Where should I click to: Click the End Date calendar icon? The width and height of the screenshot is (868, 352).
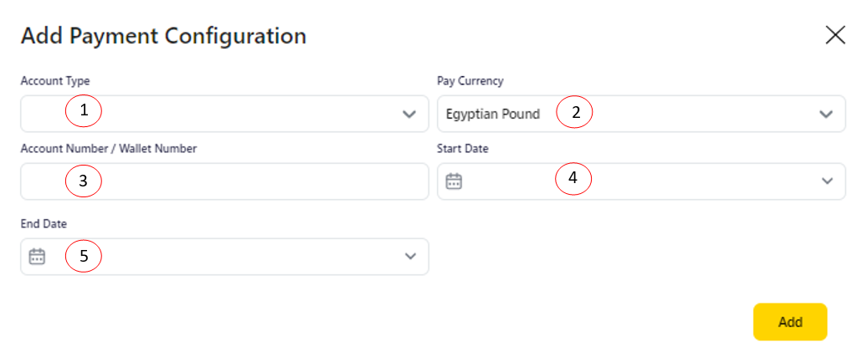[37, 257]
